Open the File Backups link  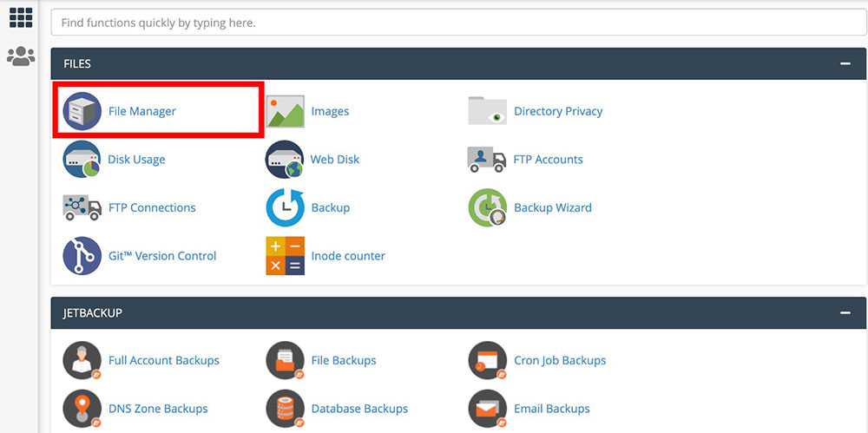(x=344, y=360)
